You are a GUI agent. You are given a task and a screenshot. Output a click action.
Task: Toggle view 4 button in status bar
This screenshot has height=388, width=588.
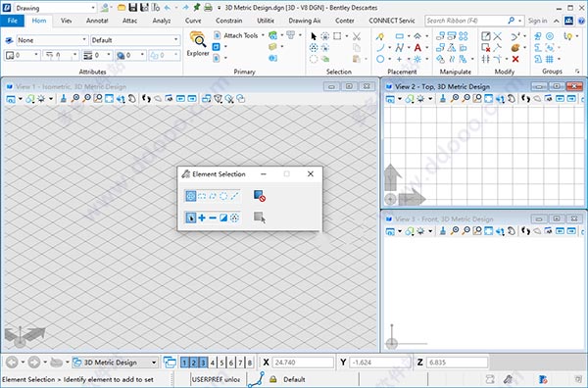point(213,363)
